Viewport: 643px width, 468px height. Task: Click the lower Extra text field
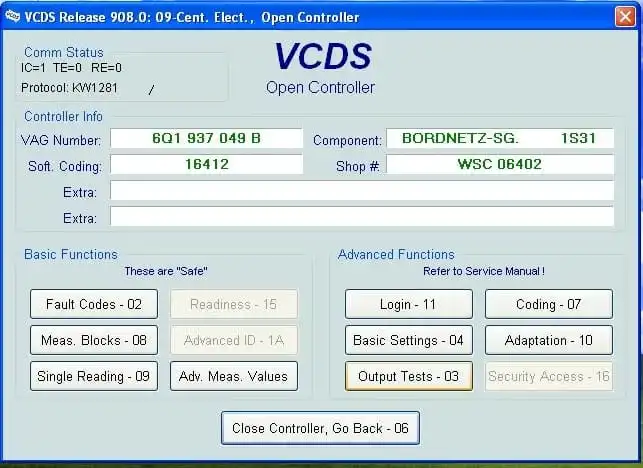coord(362,216)
